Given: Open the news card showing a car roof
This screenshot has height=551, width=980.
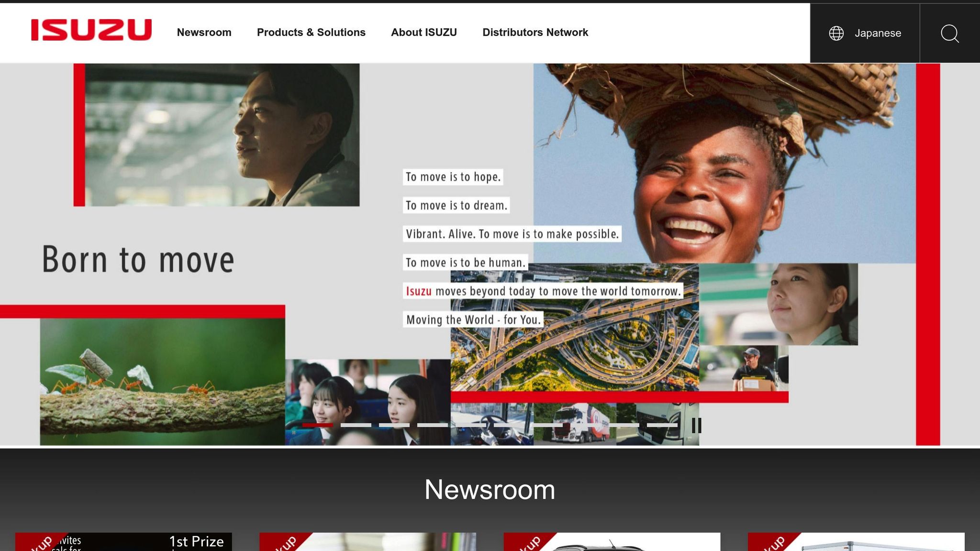Looking at the screenshot, I should pyautogui.click(x=612, y=541).
